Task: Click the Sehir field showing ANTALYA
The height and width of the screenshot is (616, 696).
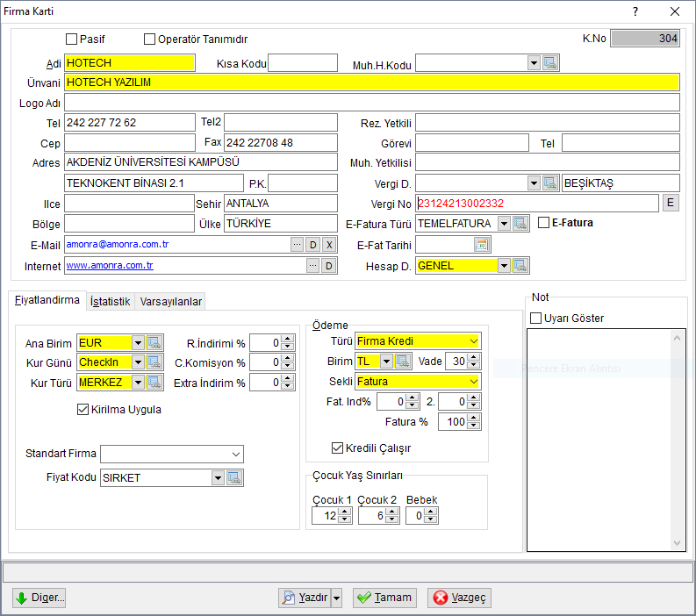Action: click(x=281, y=204)
